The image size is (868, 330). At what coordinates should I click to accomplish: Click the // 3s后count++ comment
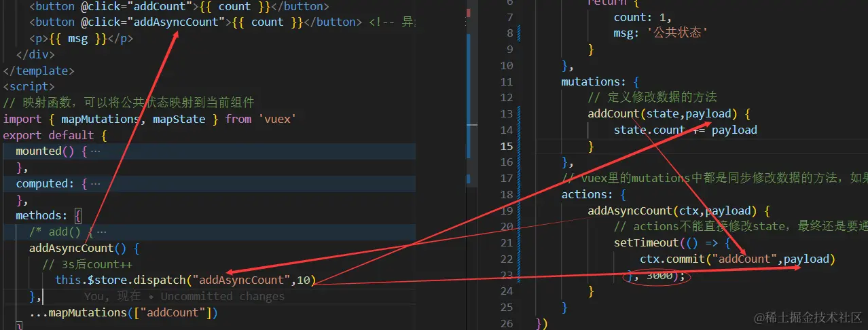click(87, 264)
